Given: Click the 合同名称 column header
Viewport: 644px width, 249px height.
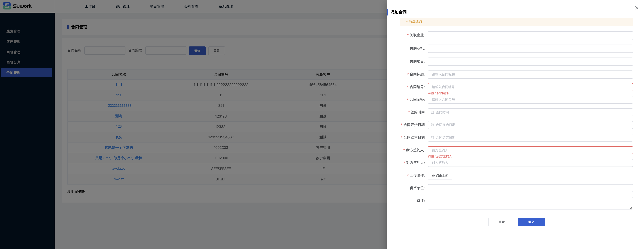Looking at the screenshot, I should click(119, 75).
